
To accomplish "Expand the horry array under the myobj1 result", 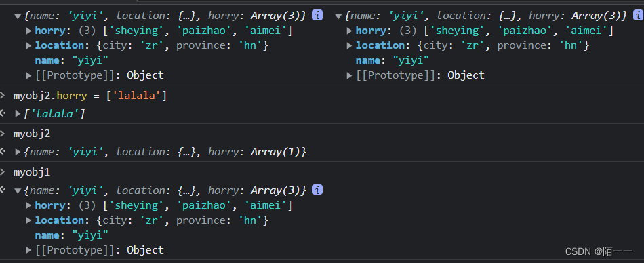I will point(28,205).
